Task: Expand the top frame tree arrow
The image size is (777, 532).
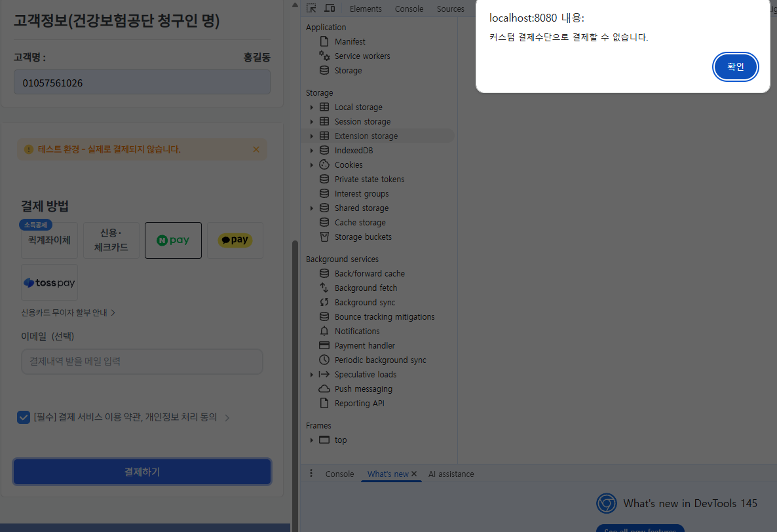Action: point(312,440)
